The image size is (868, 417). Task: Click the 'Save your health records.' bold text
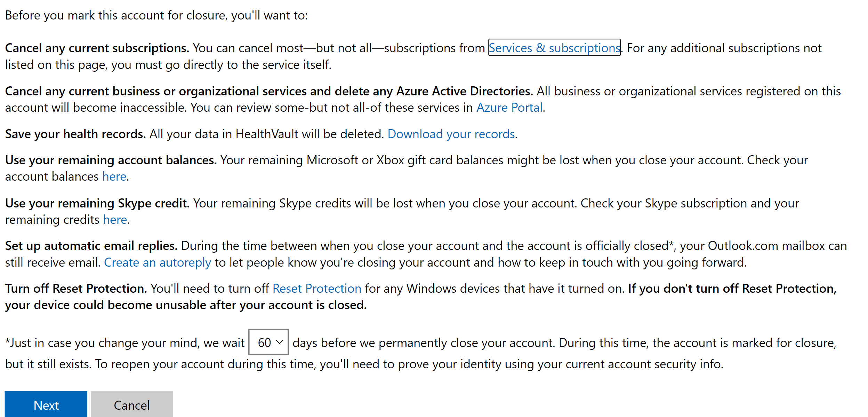coord(75,134)
